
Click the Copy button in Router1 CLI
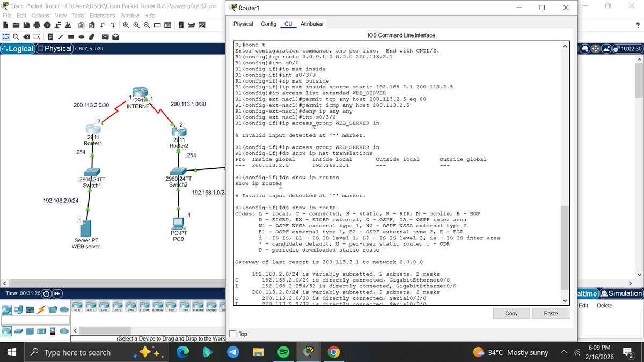coord(511,313)
